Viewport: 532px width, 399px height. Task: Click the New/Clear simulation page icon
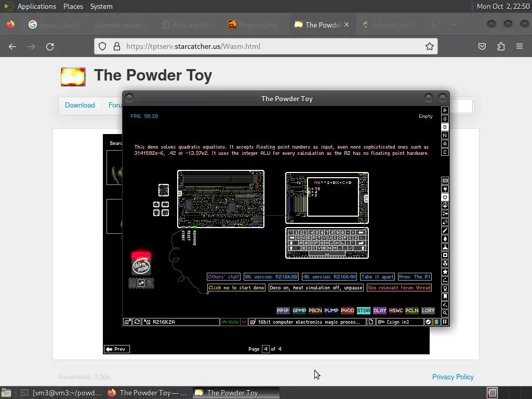(x=371, y=322)
